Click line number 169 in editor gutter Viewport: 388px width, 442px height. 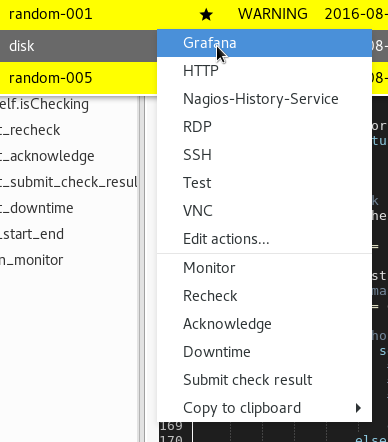click(x=171, y=426)
